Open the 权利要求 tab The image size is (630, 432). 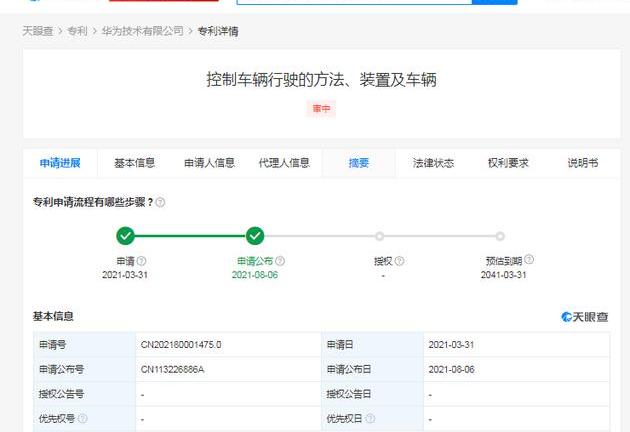pyautogui.click(x=508, y=163)
